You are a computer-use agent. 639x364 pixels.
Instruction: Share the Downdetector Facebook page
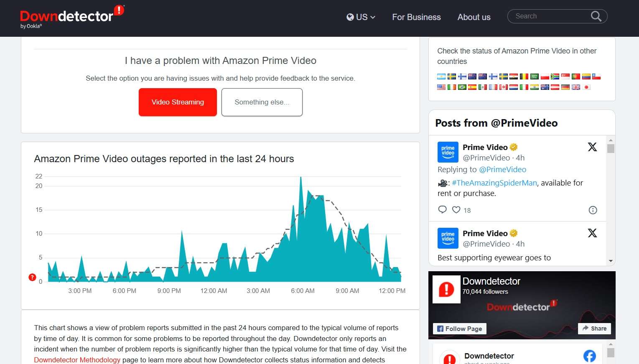[594, 328]
